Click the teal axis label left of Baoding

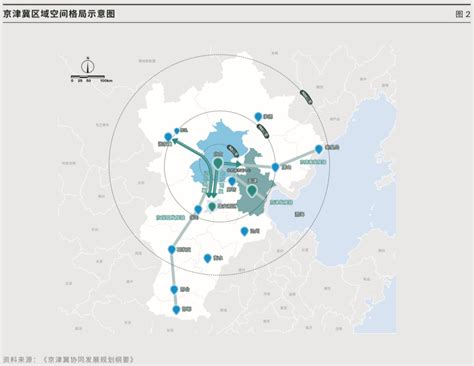click(x=170, y=217)
